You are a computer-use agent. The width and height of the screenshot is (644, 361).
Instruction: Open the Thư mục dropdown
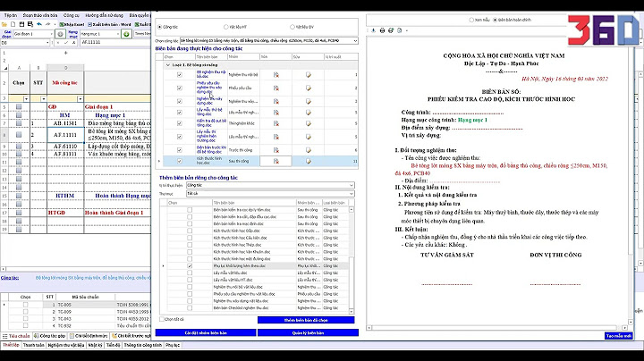click(x=352, y=194)
